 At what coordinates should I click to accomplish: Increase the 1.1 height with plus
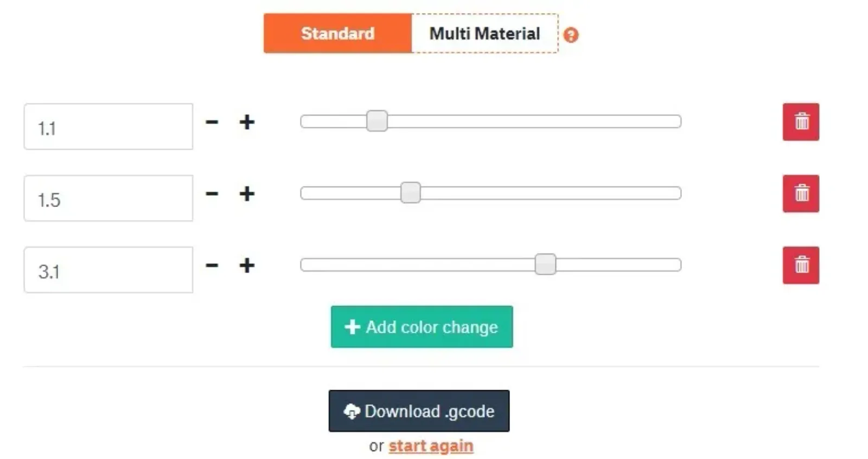tap(247, 122)
